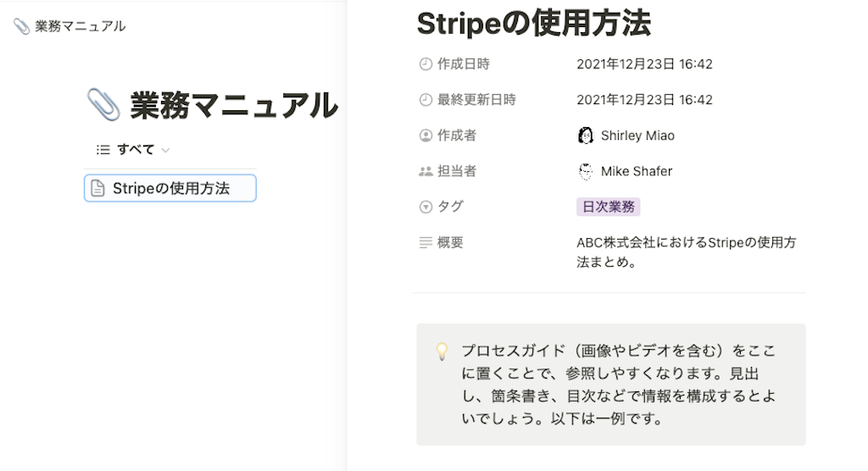Click the large paperclip page icon
The height and width of the screenshot is (471, 868).
pos(103,104)
